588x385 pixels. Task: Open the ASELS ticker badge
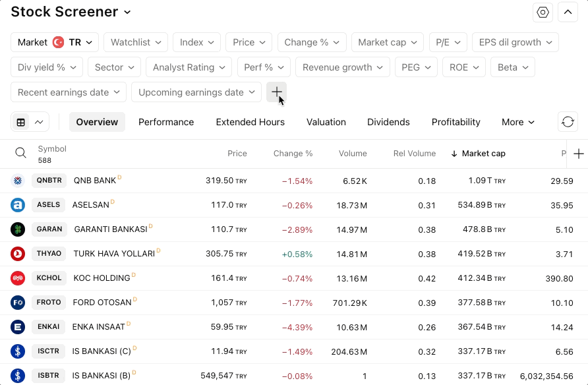[x=48, y=204]
